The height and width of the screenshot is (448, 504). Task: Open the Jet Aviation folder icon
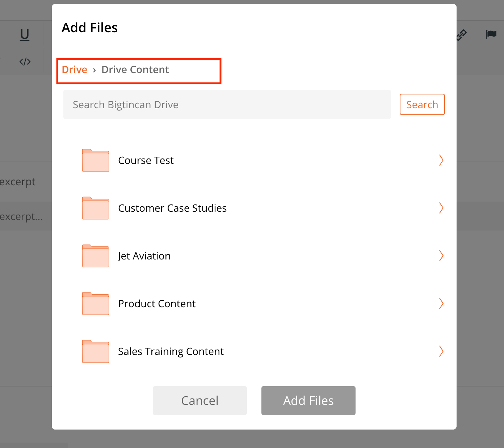coord(96,256)
